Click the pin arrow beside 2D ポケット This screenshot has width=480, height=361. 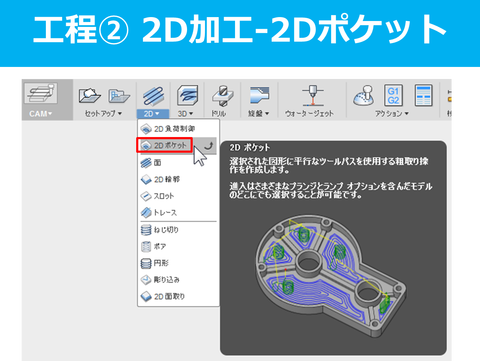tap(208, 146)
